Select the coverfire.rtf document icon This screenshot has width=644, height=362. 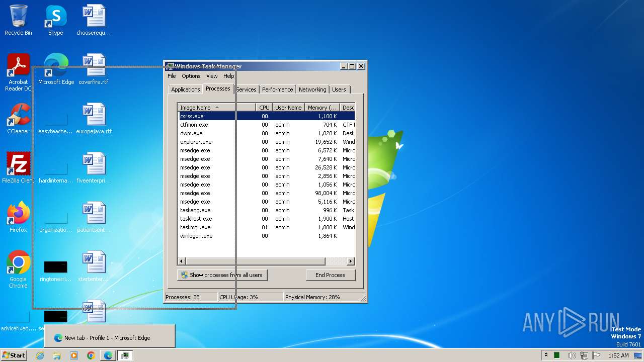pyautogui.click(x=94, y=69)
